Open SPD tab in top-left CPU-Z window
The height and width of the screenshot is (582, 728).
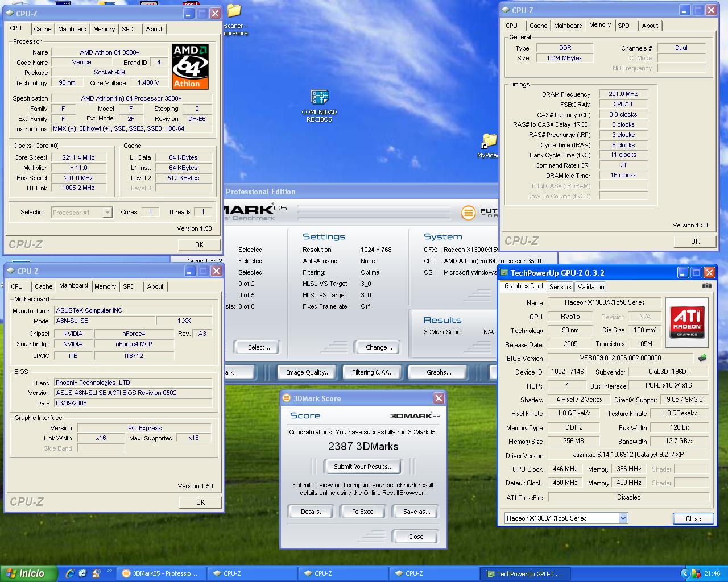click(128, 29)
